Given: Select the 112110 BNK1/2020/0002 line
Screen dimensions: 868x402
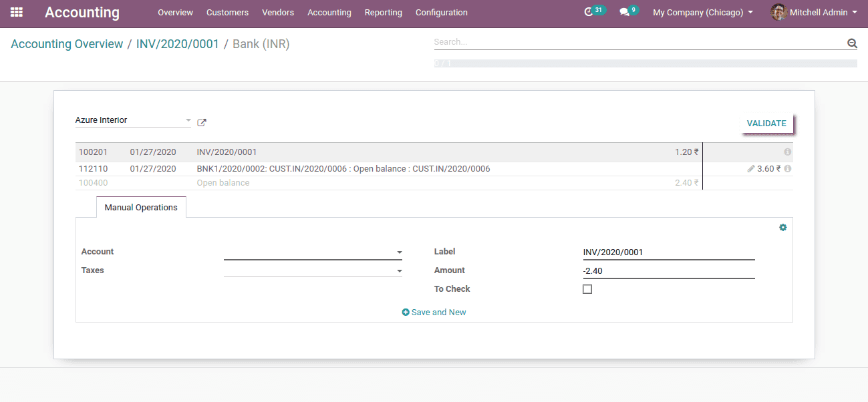Looking at the screenshot, I should coord(434,169).
